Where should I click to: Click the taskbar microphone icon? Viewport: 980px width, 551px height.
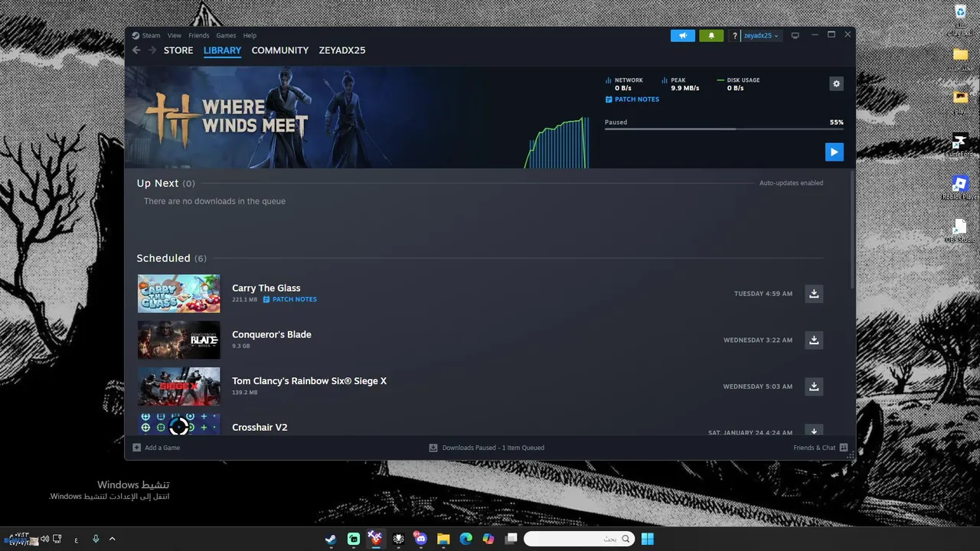coord(96,539)
